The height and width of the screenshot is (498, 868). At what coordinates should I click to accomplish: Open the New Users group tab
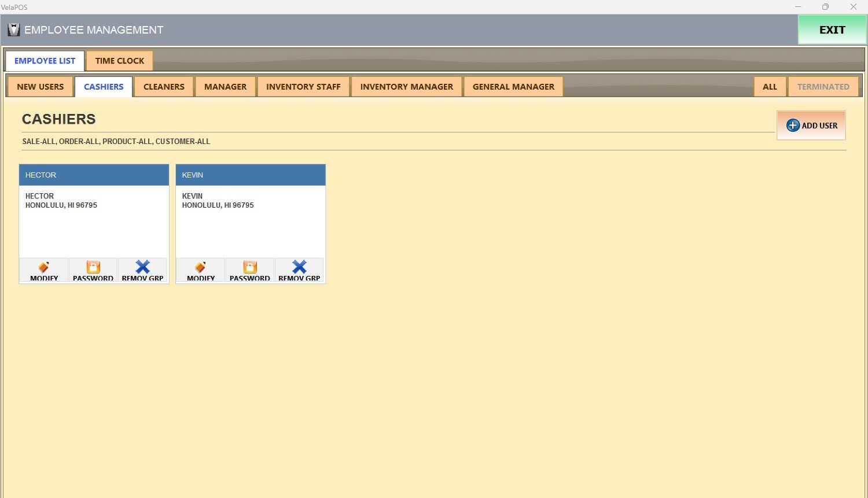click(x=41, y=87)
